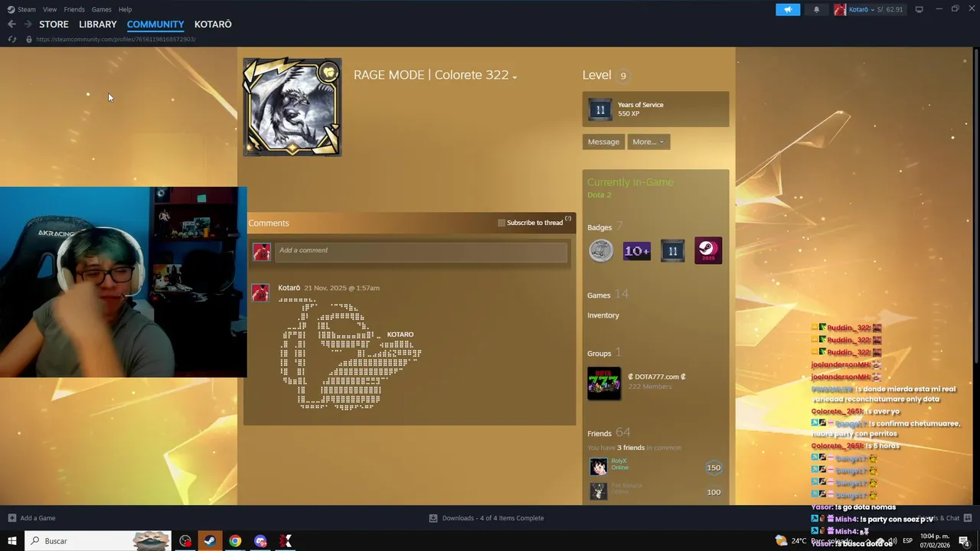This screenshot has width=980, height=551.
Task: Open the Friends menu
Action: point(74,9)
